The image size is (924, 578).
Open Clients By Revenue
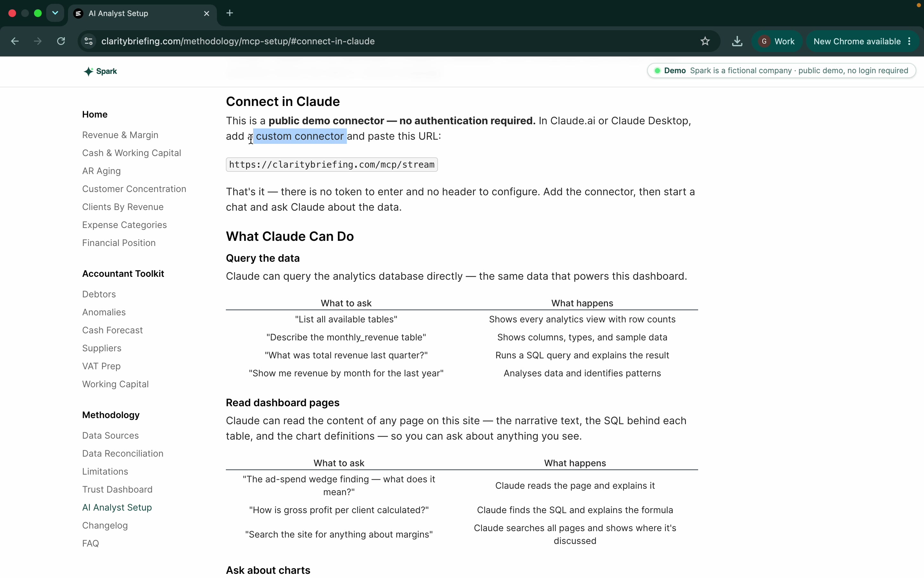tap(123, 207)
